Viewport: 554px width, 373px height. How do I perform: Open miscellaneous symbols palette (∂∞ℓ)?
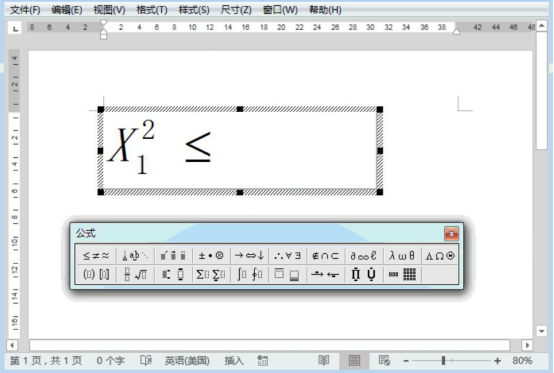pos(364,255)
